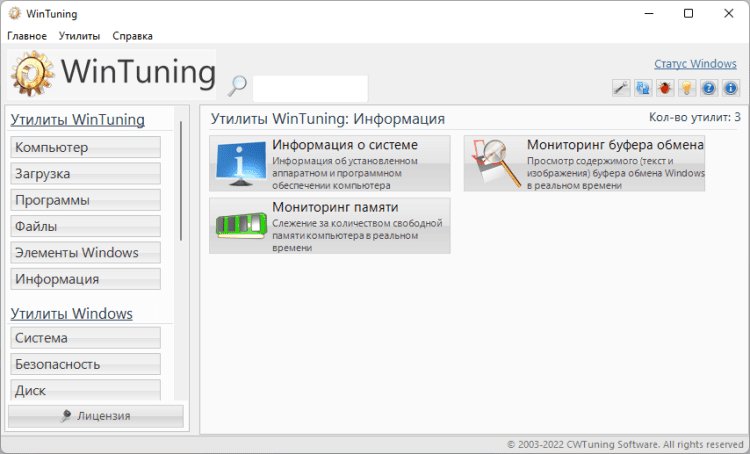Click the Утилиты WinTuning: Информация heading
Image resolution: width=750 pixels, height=454 pixels.
pyautogui.click(x=328, y=119)
